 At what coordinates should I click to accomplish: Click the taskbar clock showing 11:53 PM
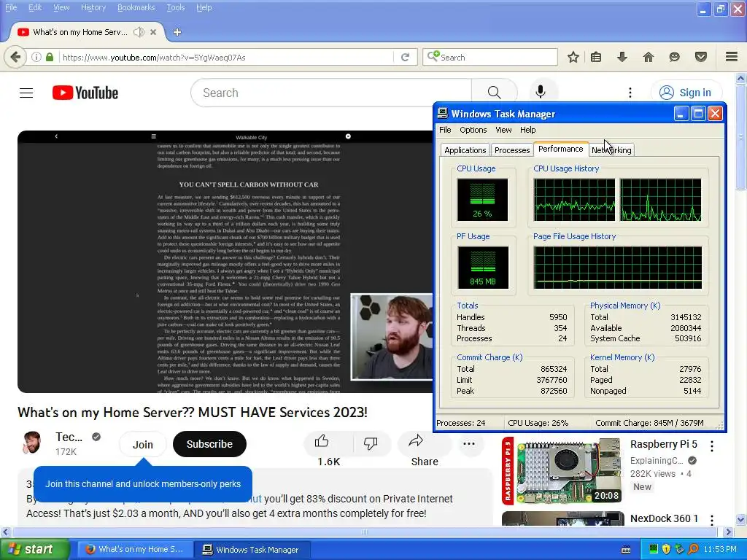[720, 550]
